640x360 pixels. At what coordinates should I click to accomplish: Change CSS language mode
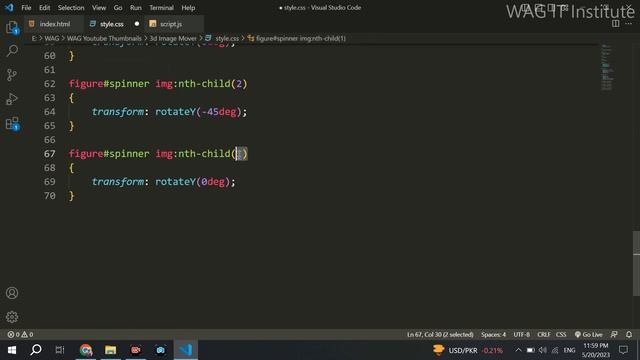561,334
